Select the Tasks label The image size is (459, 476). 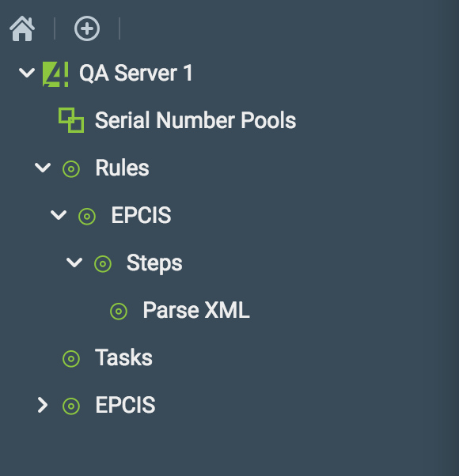123,357
